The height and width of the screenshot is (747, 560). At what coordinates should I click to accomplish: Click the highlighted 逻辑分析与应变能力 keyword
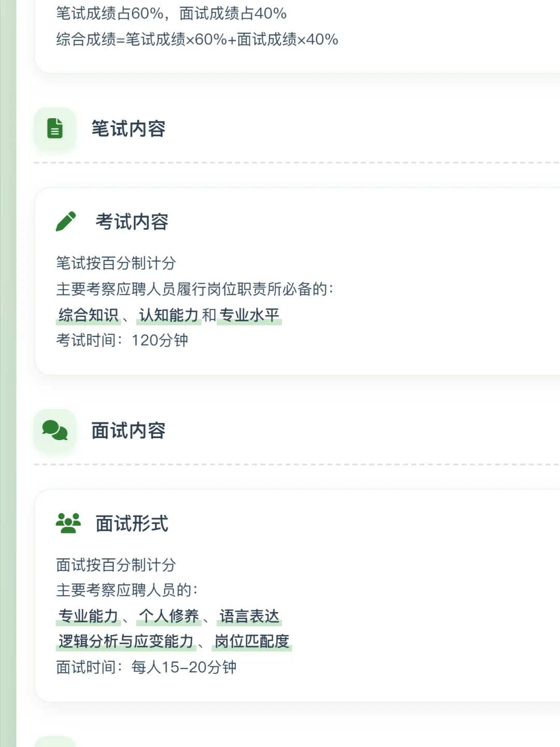pos(126,641)
